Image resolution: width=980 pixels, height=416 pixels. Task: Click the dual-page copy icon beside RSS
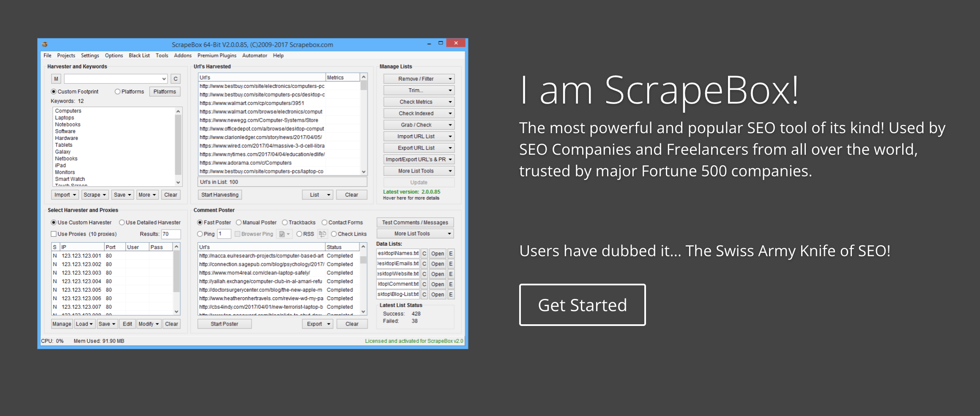pyautogui.click(x=322, y=233)
